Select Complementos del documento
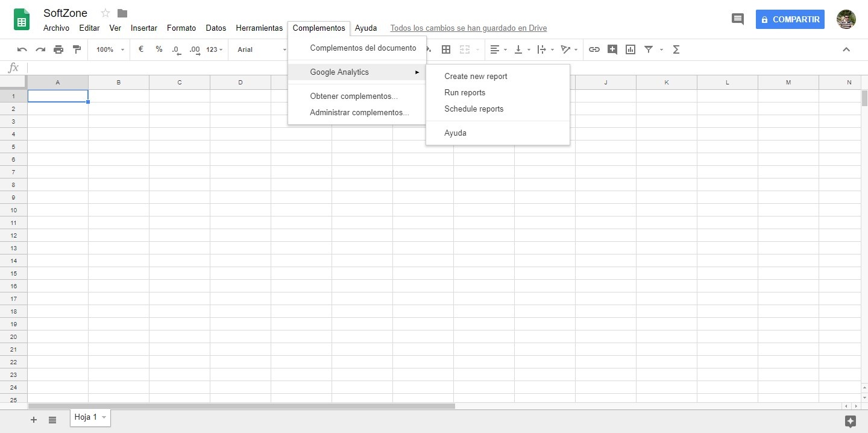Image resolution: width=868 pixels, height=433 pixels. click(x=357, y=48)
